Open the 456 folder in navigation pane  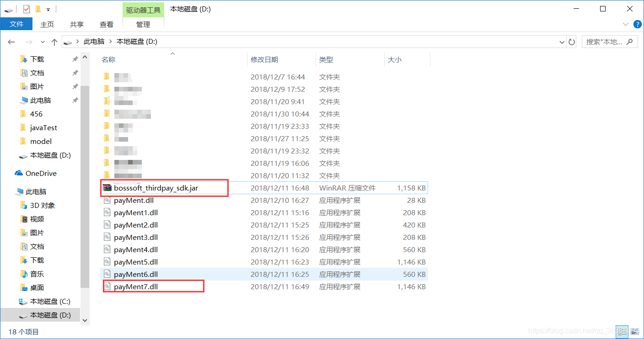coord(36,114)
